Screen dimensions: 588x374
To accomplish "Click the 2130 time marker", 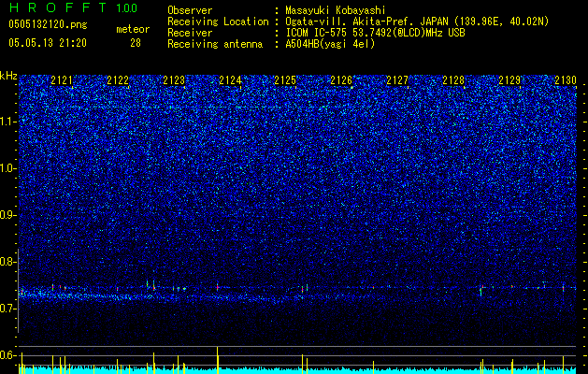I will (566, 80).
